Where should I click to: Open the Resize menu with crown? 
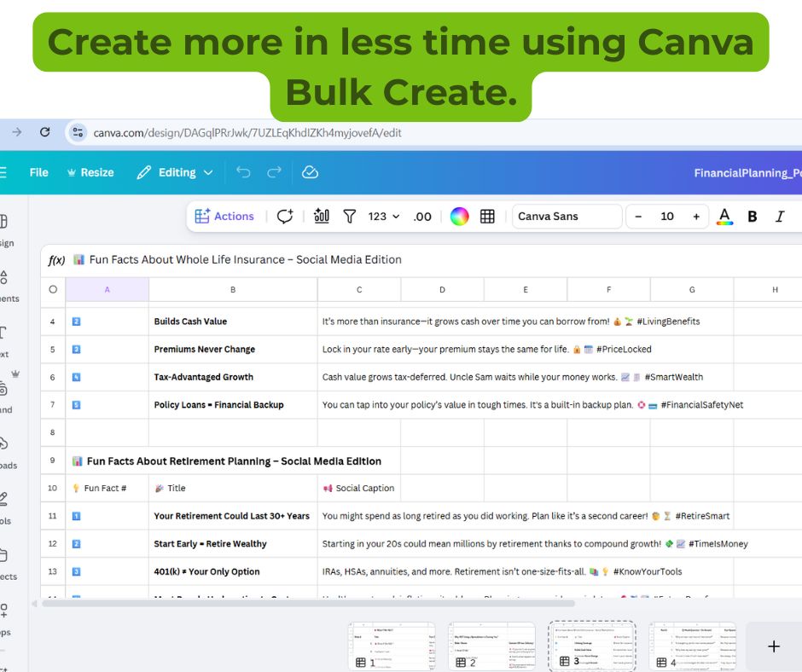[x=90, y=172]
